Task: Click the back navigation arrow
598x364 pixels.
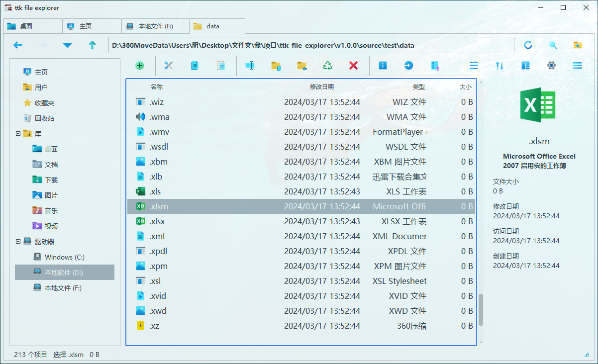Action: (17, 45)
